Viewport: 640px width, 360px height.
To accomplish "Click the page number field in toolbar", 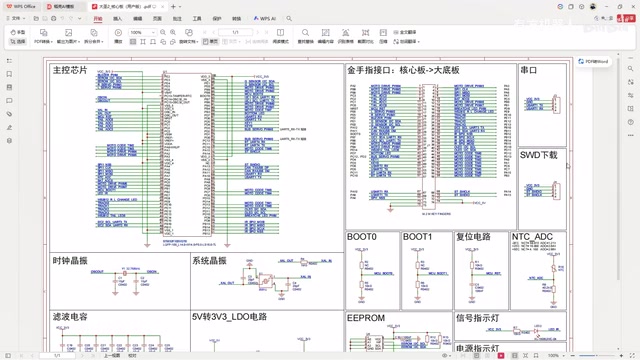I will (x=236, y=32).
